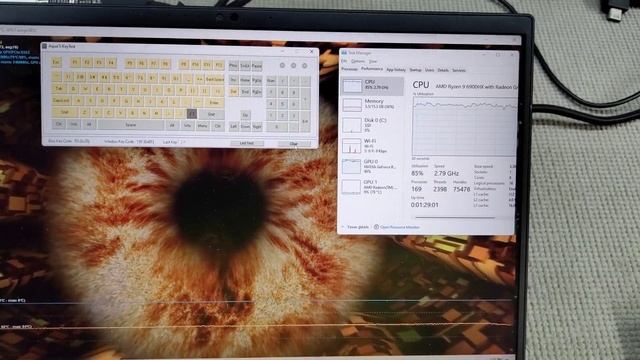Switch to the App history tab
The image size is (640, 360).
click(x=396, y=70)
